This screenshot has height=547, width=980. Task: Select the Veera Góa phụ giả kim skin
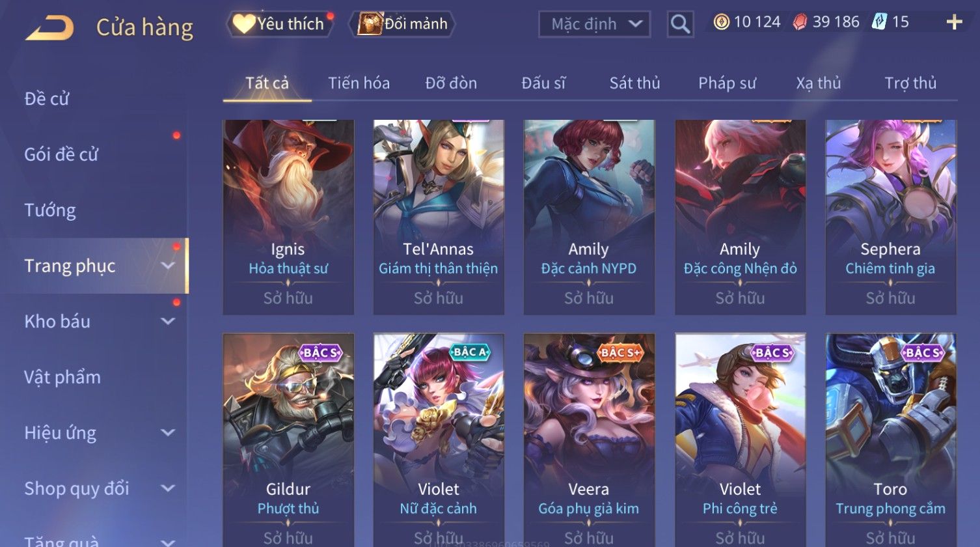point(589,440)
